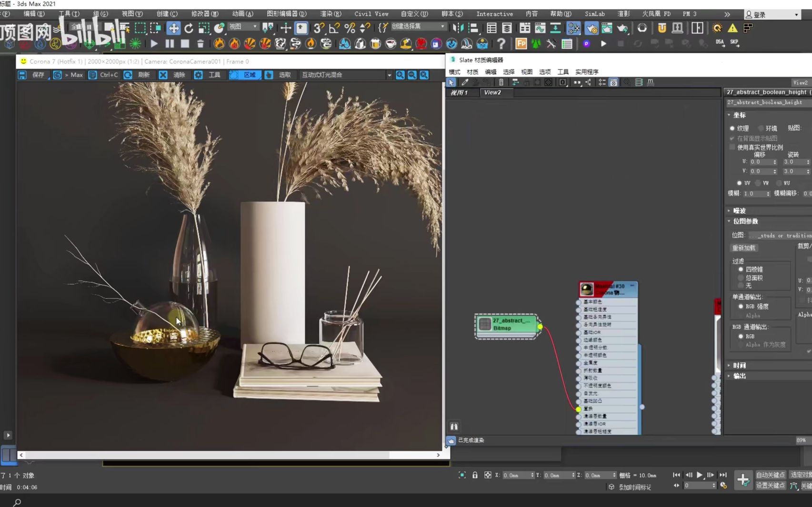
Task: Click the 自动关键点 auto key button
Action: [x=770, y=475]
